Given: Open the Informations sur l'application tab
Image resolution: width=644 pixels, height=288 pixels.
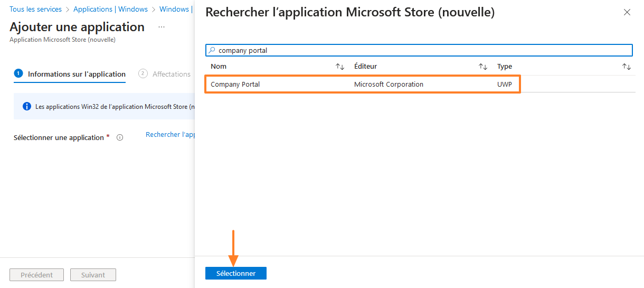Looking at the screenshot, I should [77, 75].
